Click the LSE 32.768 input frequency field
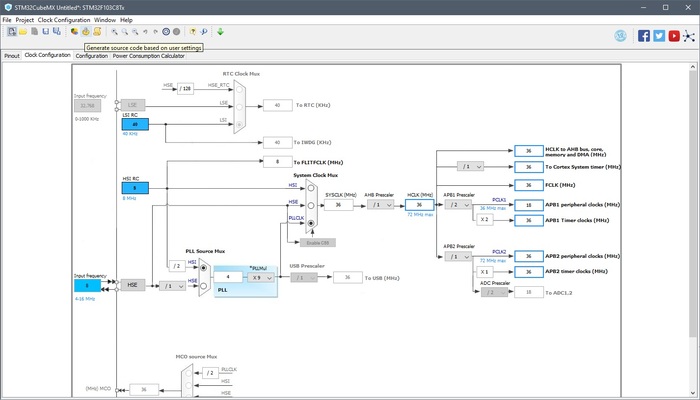The width and height of the screenshot is (700, 400). click(x=88, y=106)
